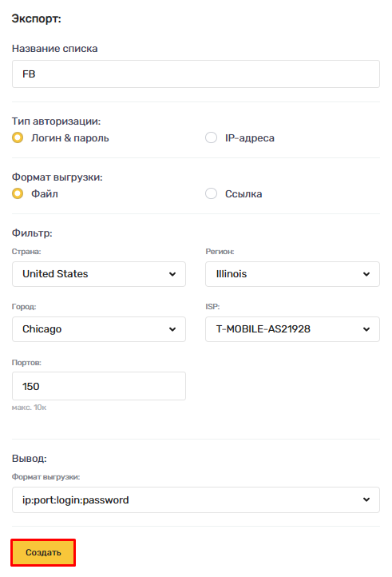Open the Регион select showing Illinois
Viewport: 392px width, 577px height.
click(x=292, y=274)
